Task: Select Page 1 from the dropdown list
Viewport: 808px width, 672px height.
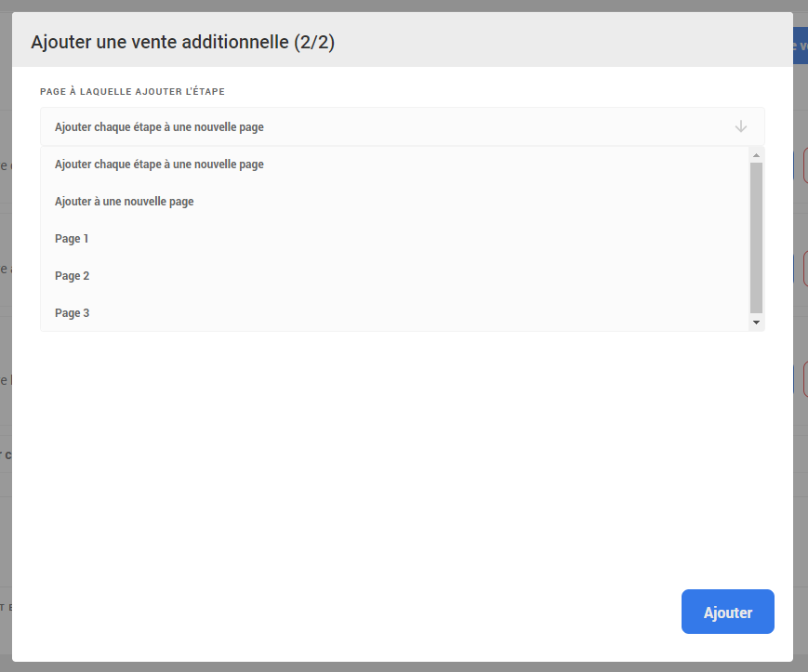Action: pos(72,239)
